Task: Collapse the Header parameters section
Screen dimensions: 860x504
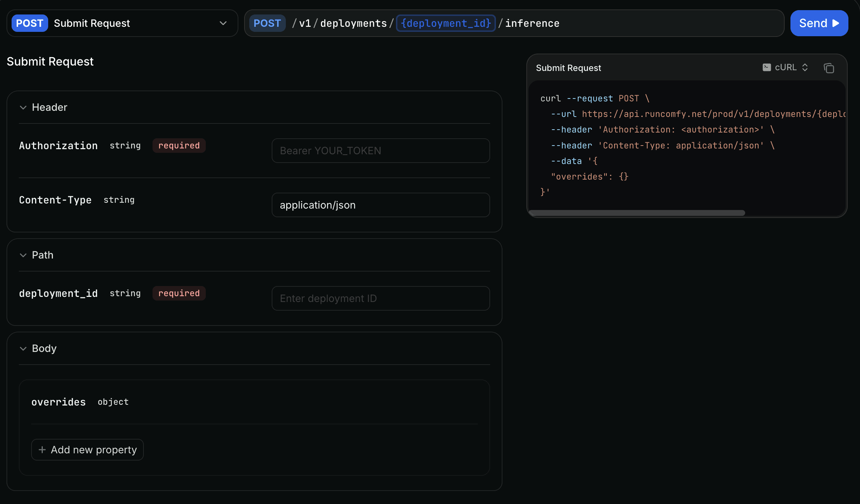Action: point(23,108)
